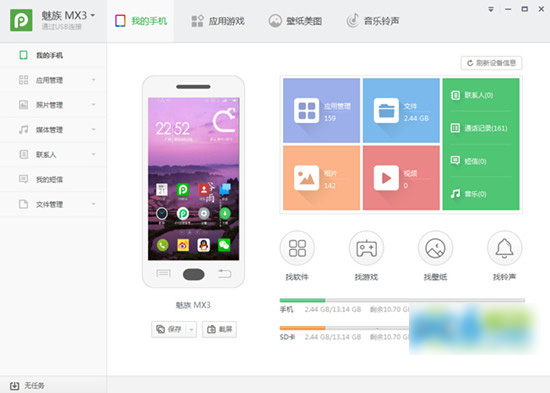This screenshot has height=393, width=550.
Task: Click the SD卡 storage usage bar
Action: 344,328
